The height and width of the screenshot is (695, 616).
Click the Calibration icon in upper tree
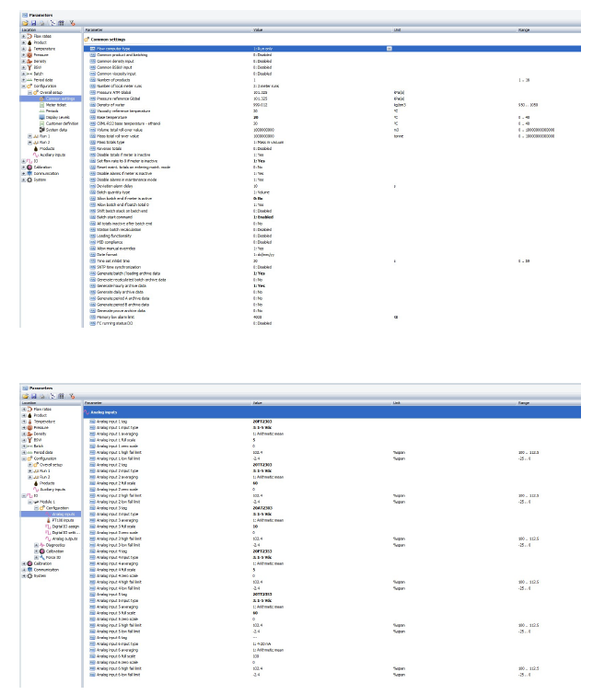(29, 168)
